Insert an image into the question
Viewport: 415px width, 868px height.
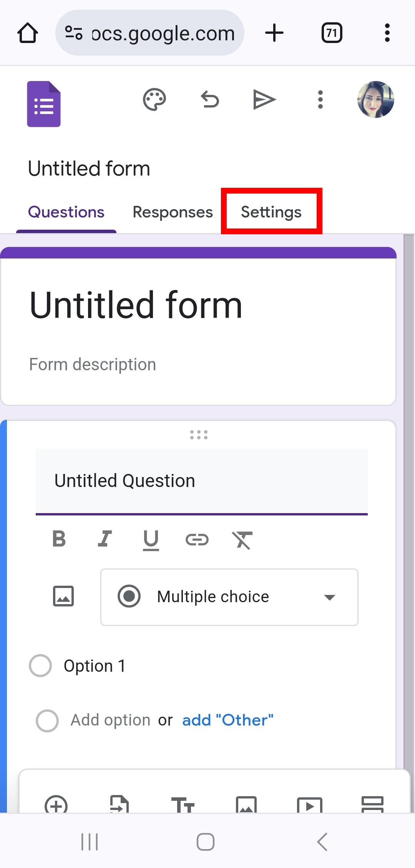point(63,596)
